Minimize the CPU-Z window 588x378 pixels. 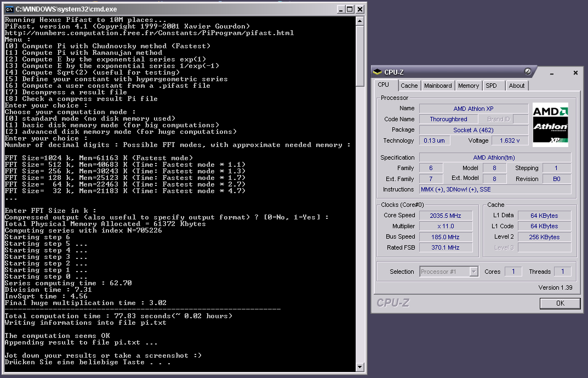point(552,72)
